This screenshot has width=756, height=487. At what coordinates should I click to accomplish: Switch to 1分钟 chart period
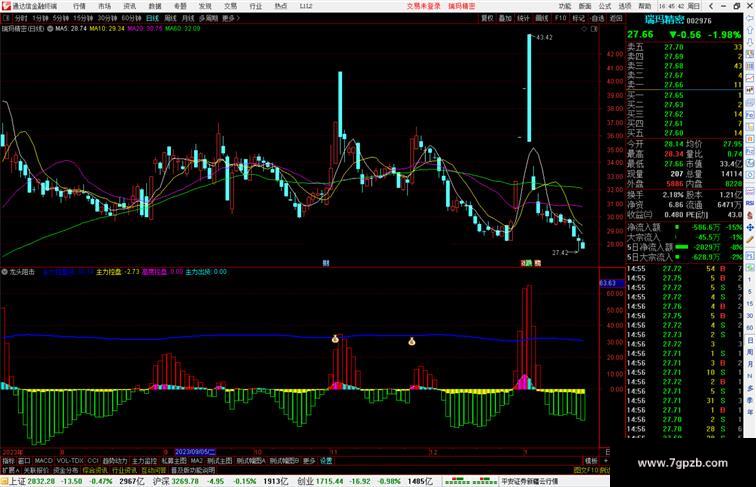point(40,18)
